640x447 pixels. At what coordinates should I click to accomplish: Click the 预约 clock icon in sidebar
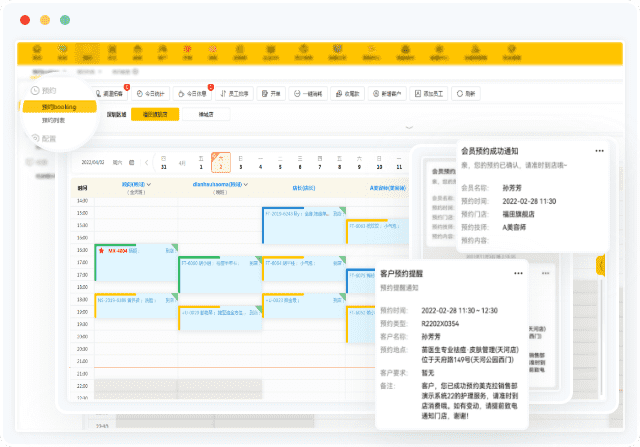coord(35,90)
